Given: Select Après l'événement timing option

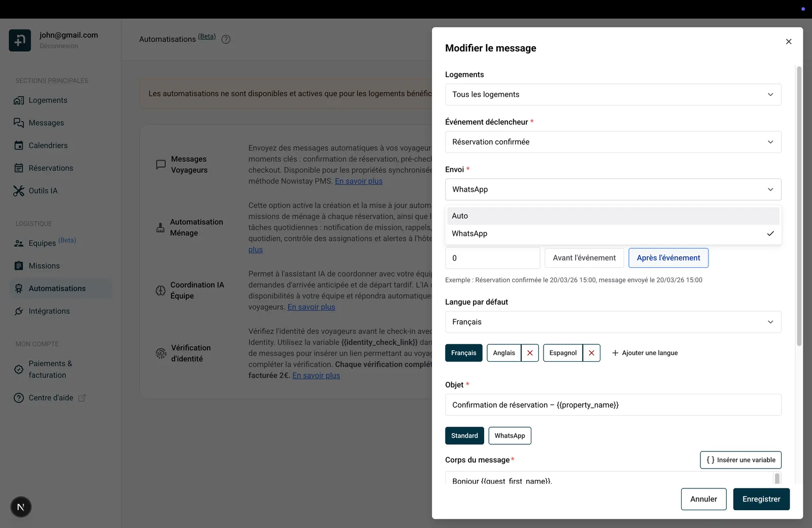Looking at the screenshot, I should coord(668,258).
